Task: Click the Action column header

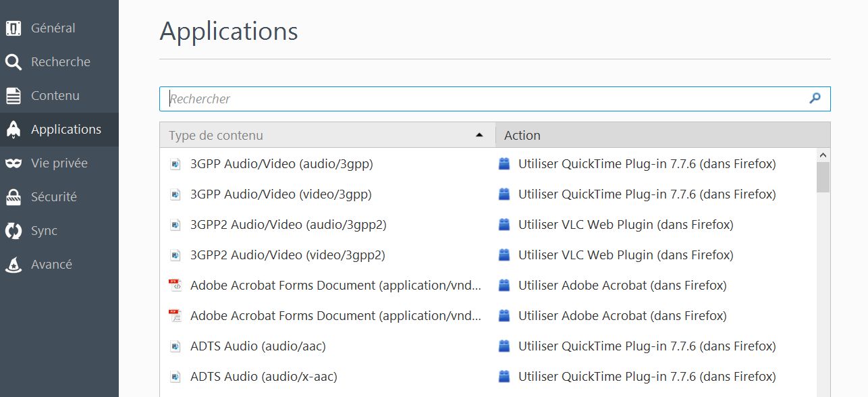Action: coord(661,135)
